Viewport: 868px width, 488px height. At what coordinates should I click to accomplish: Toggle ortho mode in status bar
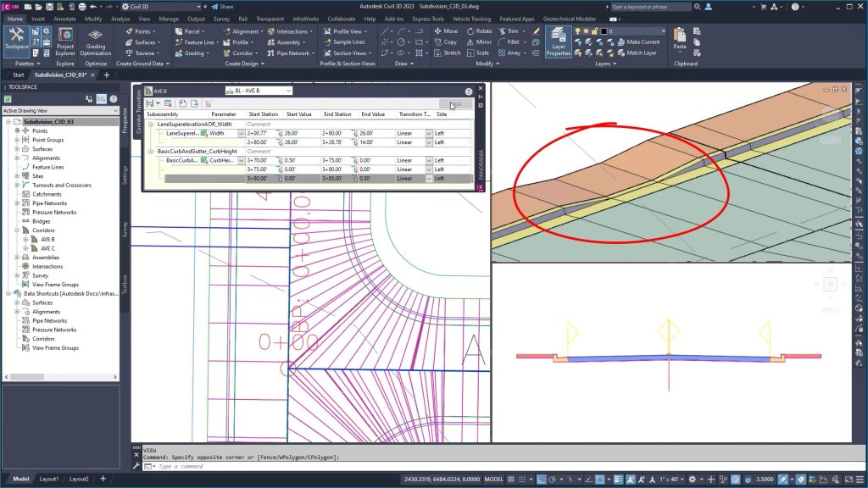click(x=542, y=480)
